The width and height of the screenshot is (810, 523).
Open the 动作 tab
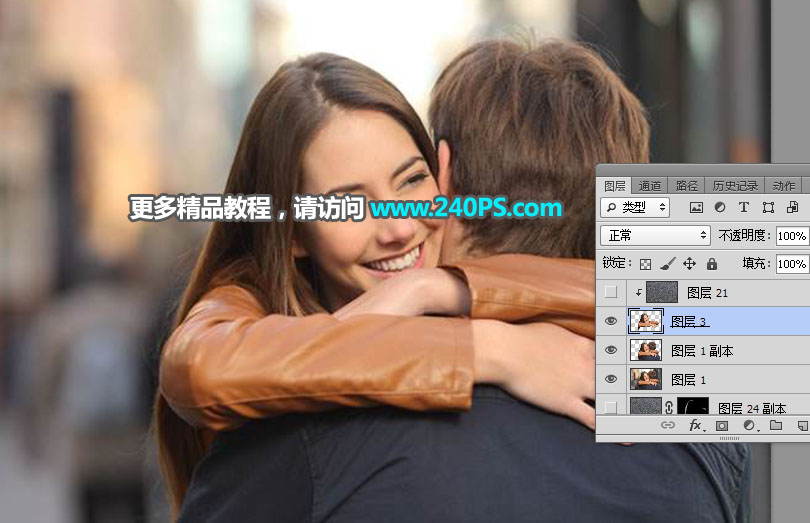784,186
